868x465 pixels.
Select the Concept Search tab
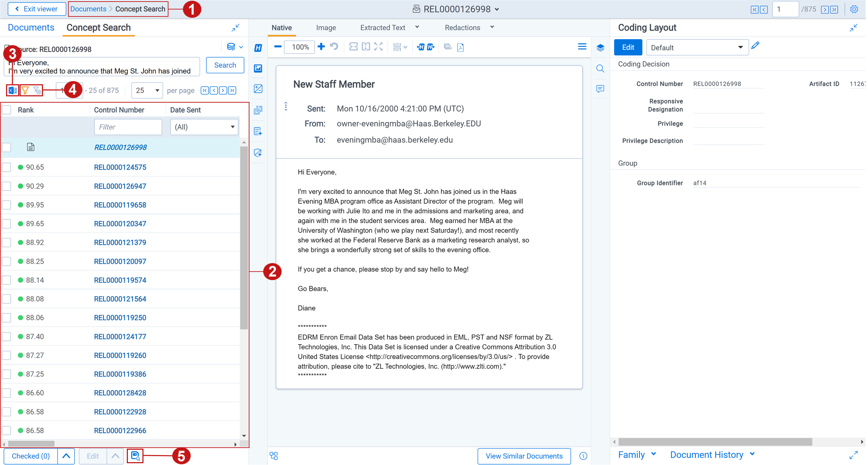[98, 28]
